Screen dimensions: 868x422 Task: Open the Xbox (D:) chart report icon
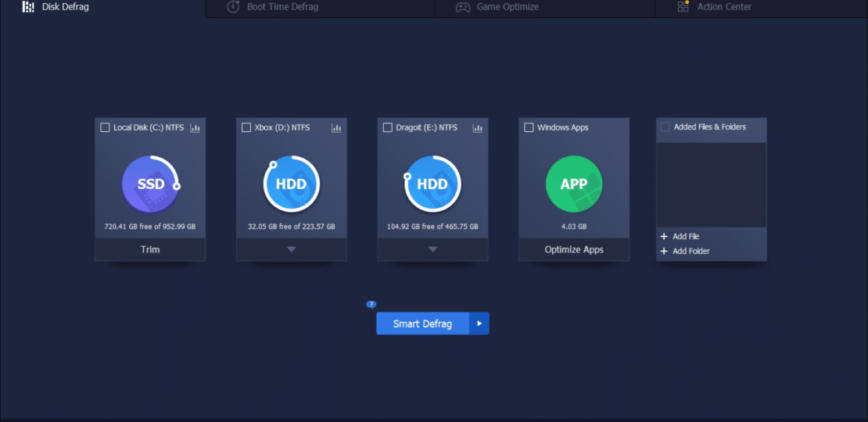(x=336, y=127)
